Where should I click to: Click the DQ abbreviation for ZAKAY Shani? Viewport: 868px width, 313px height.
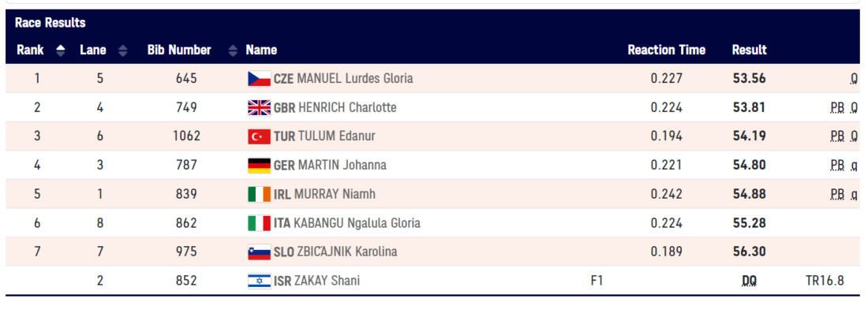pos(749,281)
